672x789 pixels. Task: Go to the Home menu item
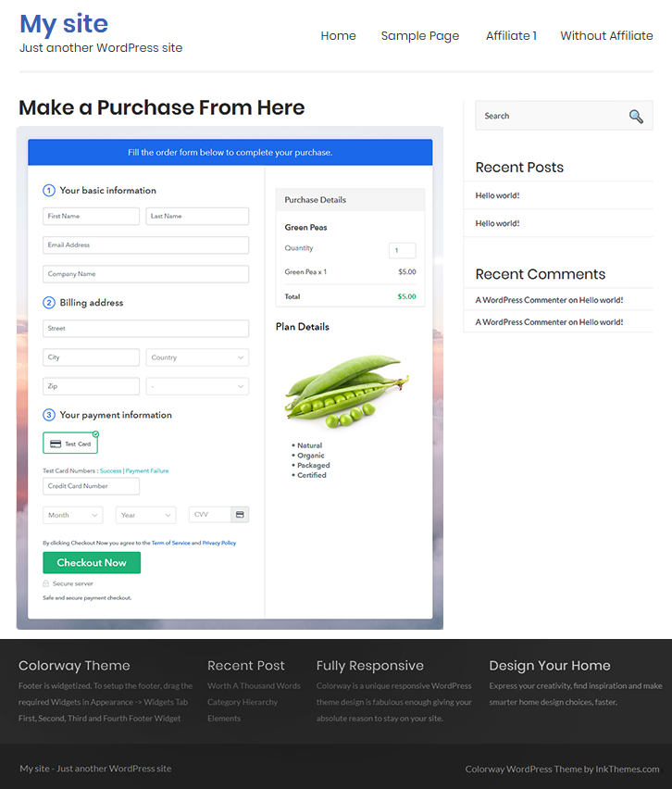[x=338, y=36]
